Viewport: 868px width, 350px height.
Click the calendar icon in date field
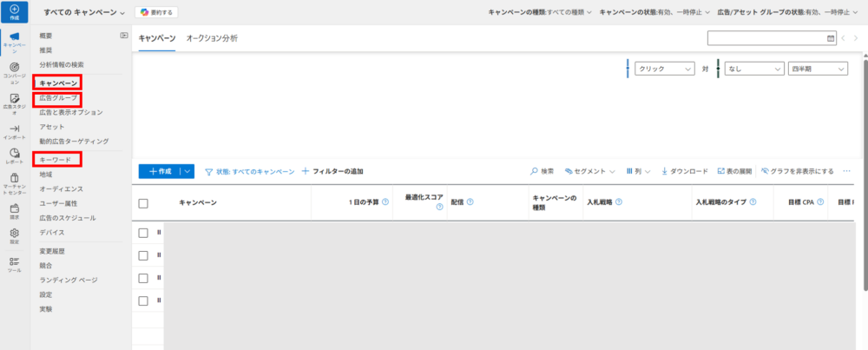tap(831, 38)
